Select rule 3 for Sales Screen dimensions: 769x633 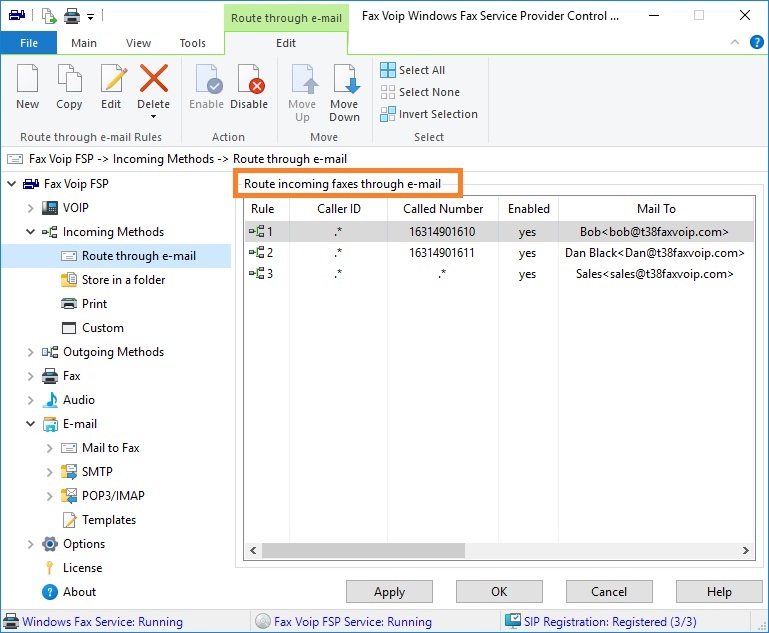[499, 274]
